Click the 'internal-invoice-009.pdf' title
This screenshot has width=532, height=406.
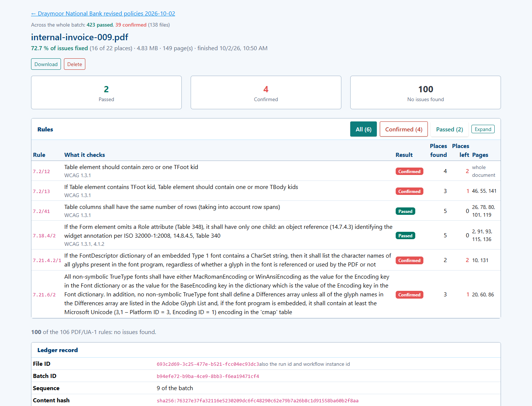[x=80, y=37]
